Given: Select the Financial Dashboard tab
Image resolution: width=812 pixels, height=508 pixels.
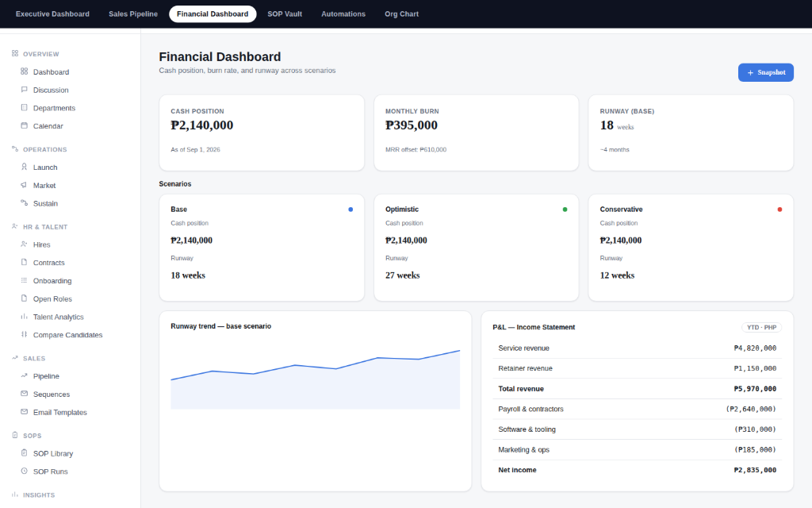Looking at the screenshot, I should pos(213,14).
